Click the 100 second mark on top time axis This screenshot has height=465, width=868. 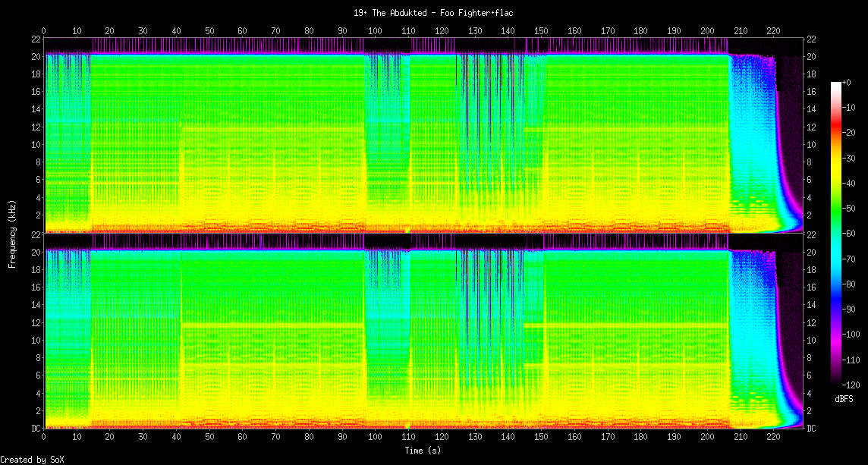click(x=375, y=31)
